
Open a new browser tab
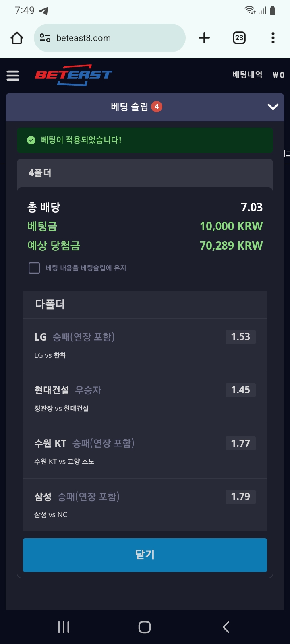204,38
